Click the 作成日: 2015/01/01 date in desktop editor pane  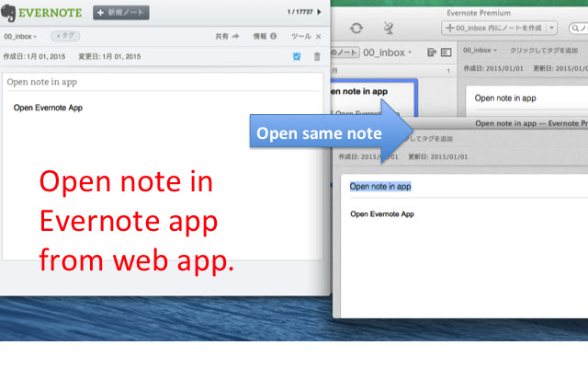[493, 68]
